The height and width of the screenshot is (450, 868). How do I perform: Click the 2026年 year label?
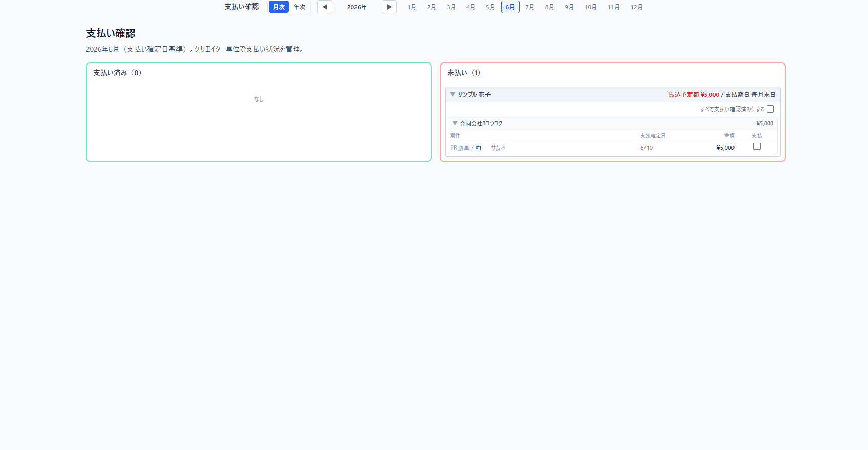[x=357, y=7]
